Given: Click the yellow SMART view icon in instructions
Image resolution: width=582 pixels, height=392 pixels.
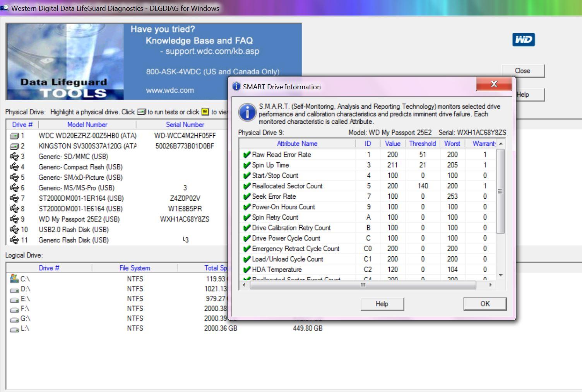Looking at the screenshot, I should click(x=205, y=112).
